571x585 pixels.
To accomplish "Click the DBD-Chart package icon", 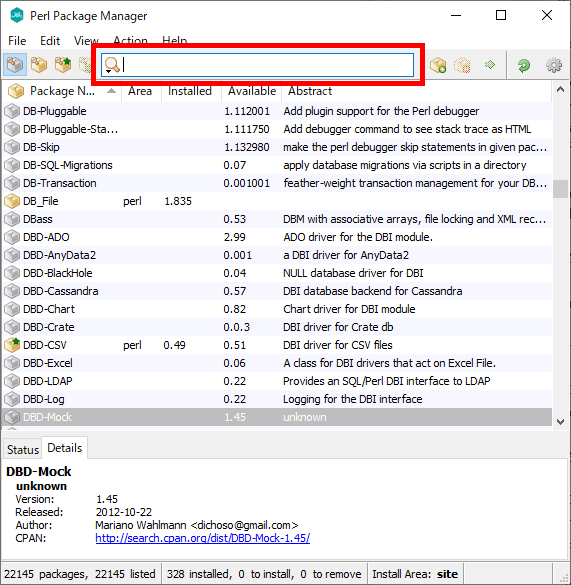I will tap(12, 309).
